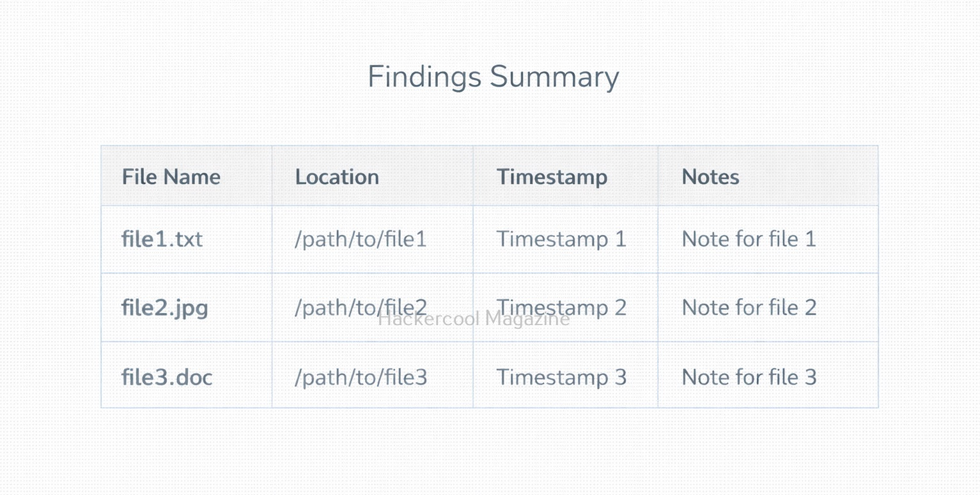Select the File Name column header

click(x=171, y=177)
